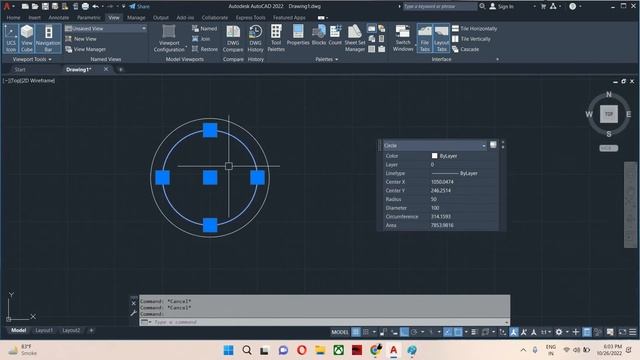
Task: Switch to the Start file tab
Action: (20, 69)
